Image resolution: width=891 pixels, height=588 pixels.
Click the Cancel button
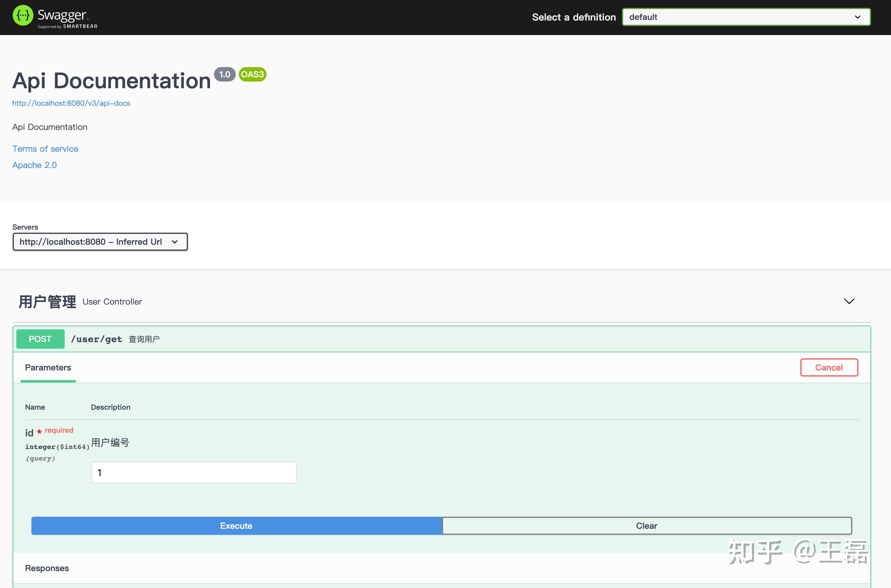pyautogui.click(x=829, y=367)
